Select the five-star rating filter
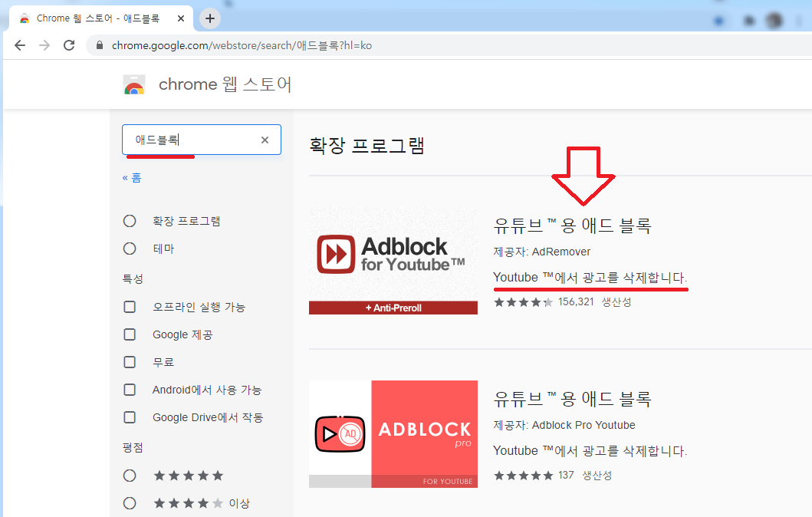 click(x=130, y=476)
